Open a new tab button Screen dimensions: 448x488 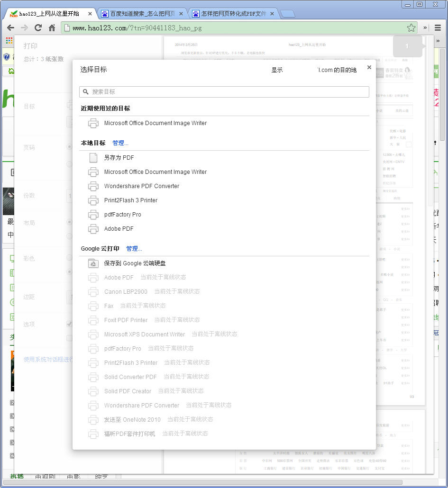[x=287, y=14]
